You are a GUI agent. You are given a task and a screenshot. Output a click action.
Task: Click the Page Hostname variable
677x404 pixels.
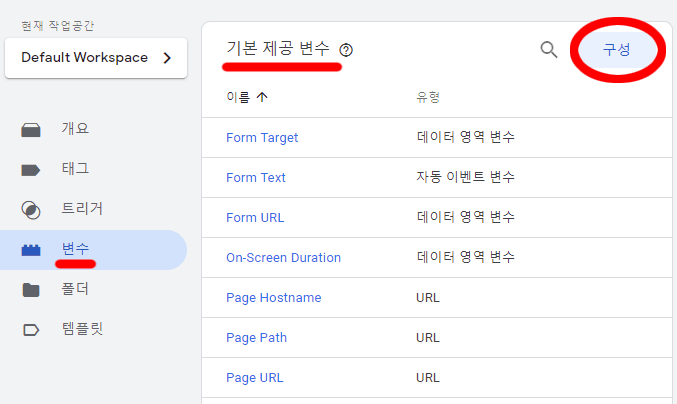(x=273, y=297)
